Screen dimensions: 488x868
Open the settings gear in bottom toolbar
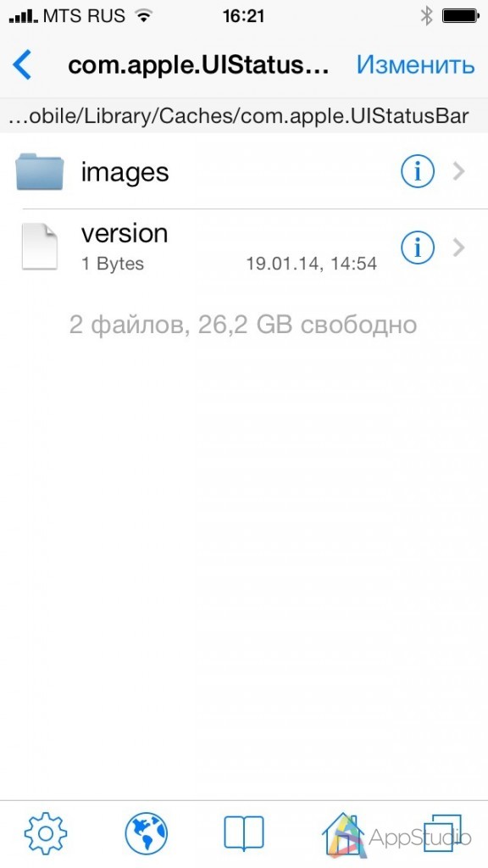point(46,833)
